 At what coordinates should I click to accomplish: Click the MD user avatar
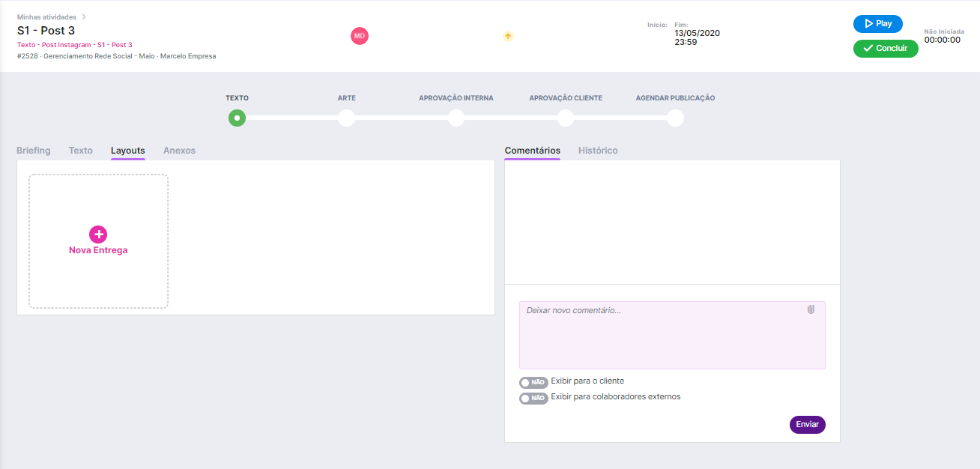click(360, 35)
